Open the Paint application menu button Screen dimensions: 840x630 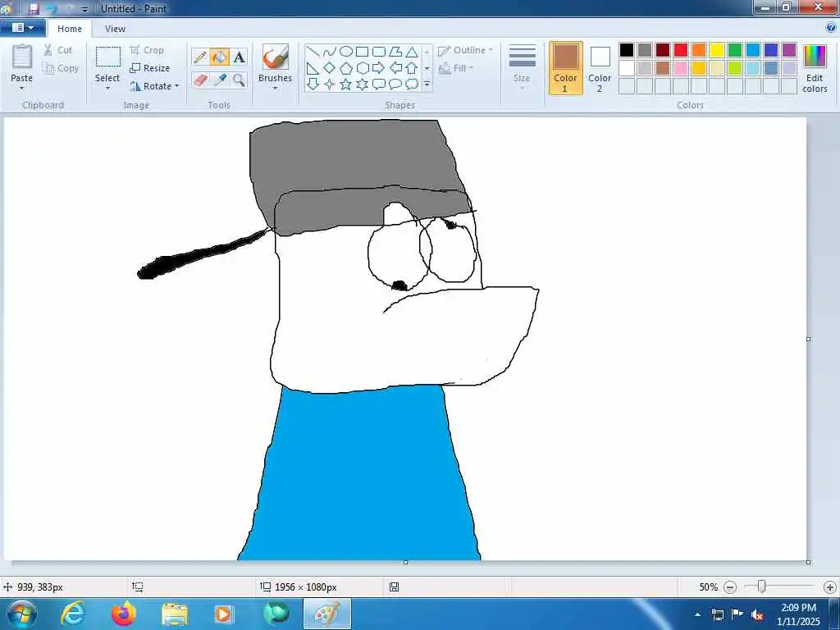[22, 28]
